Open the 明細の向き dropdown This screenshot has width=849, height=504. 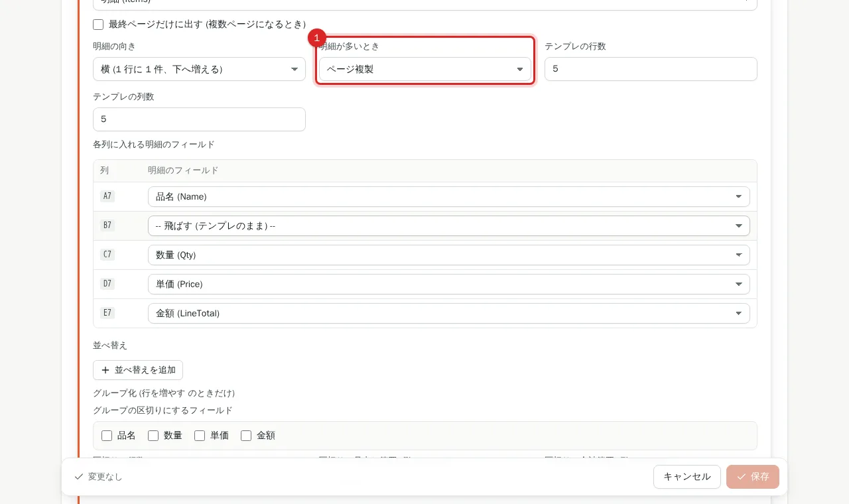199,69
